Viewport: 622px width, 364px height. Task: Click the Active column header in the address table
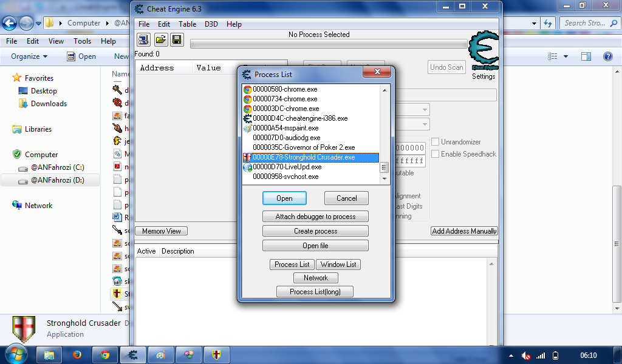(146, 251)
